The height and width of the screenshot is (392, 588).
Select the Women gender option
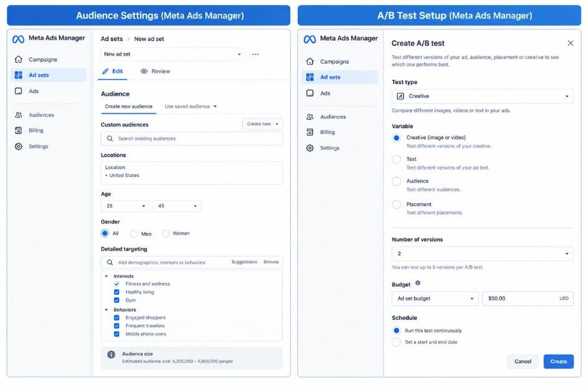pyautogui.click(x=166, y=234)
